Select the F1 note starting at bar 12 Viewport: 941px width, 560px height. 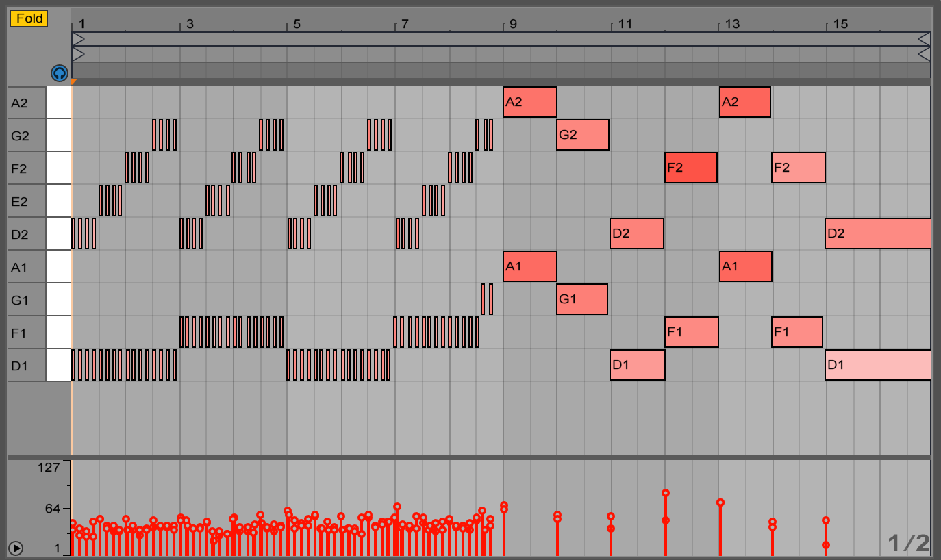point(692,332)
